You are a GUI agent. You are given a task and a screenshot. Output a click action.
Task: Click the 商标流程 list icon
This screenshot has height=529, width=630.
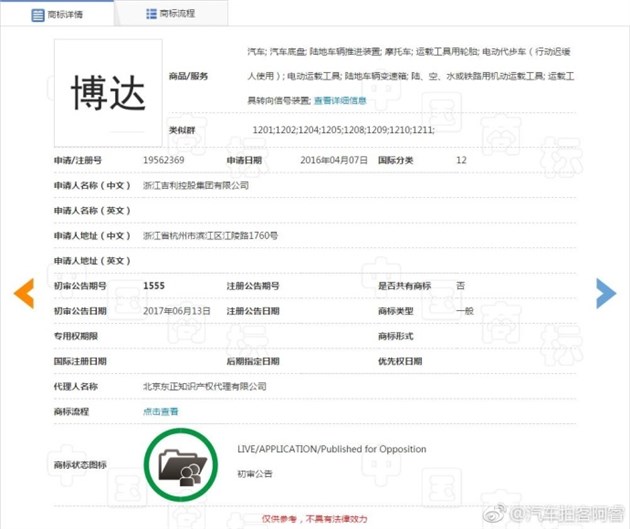click(151, 14)
